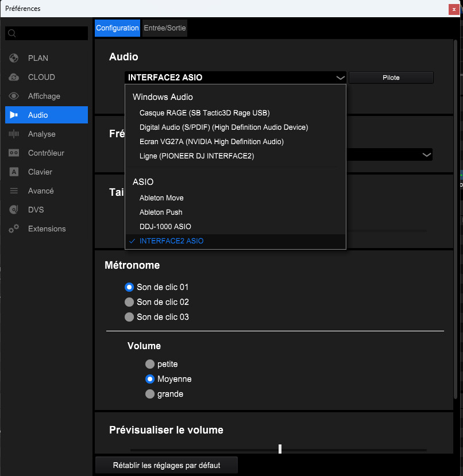Image resolution: width=463 pixels, height=476 pixels.
Task: Click the Analyse waveform icon
Action: coord(14,134)
